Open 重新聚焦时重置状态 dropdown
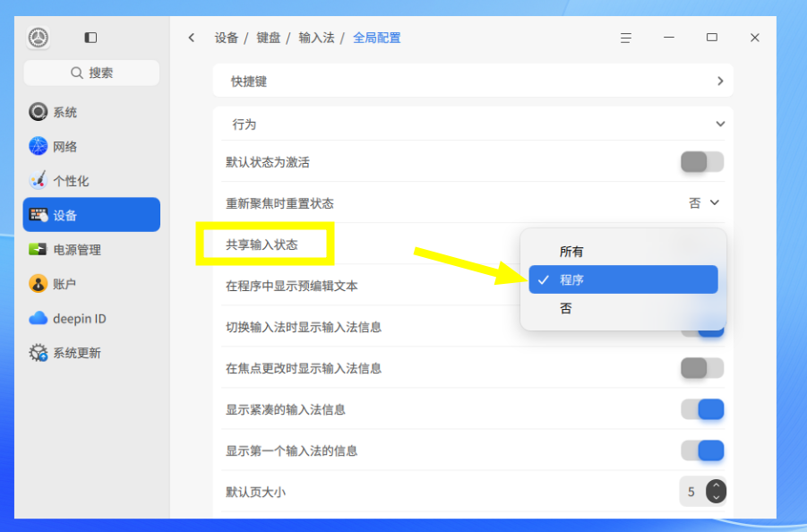This screenshot has width=807, height=532. click(704, 203)
